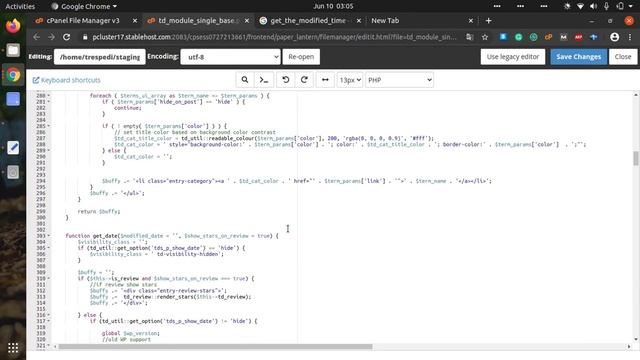Open the PHP language mode dropdown

tap(399, 80)
